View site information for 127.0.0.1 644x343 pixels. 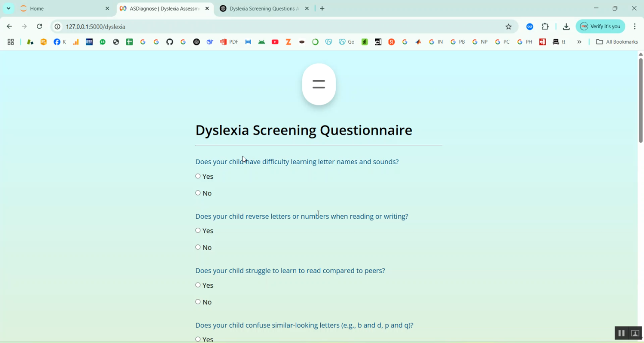pyautogui.click(x=58, y=27)
